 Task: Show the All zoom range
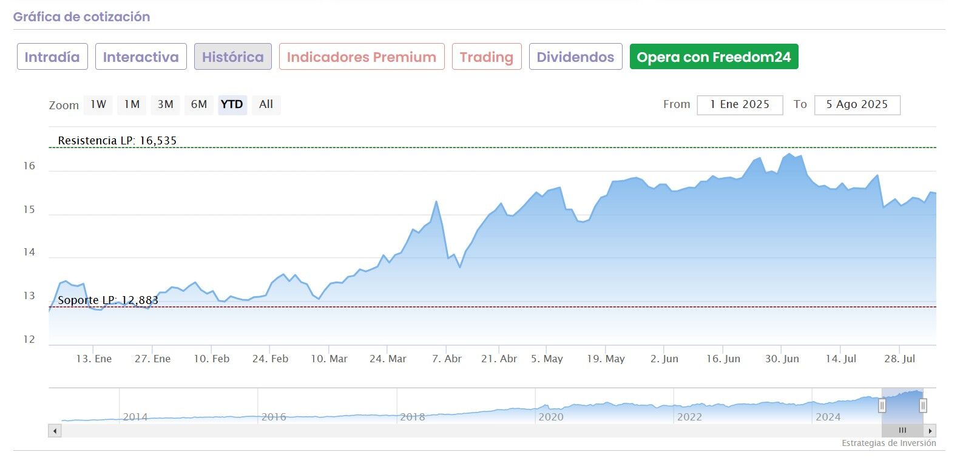[x=266, y=104]
